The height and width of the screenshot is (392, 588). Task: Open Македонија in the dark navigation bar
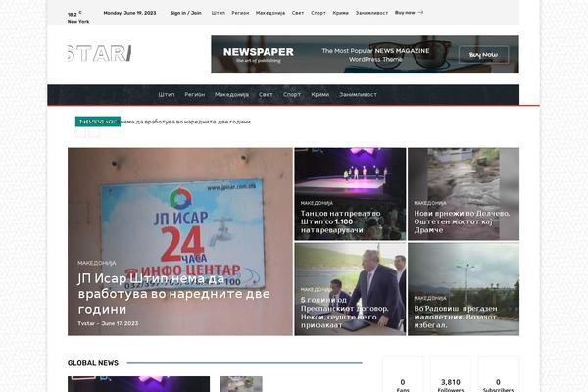[232, 95]
